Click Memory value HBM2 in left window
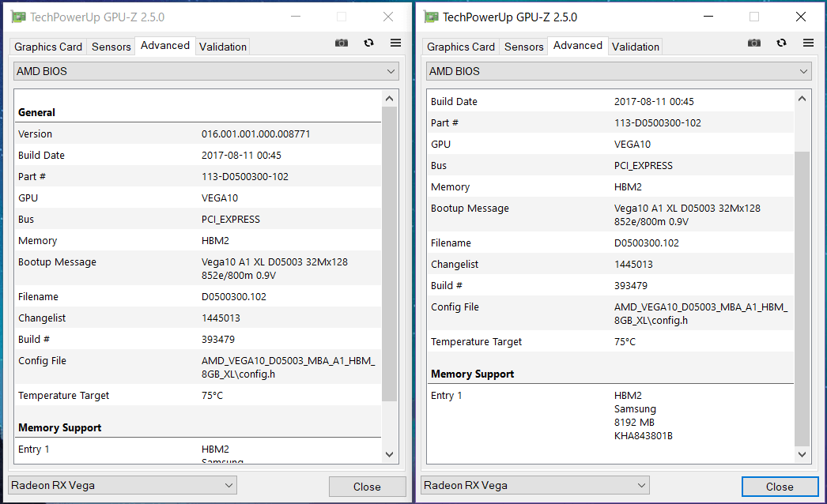The image size is (827, 504). pos(215,240)
